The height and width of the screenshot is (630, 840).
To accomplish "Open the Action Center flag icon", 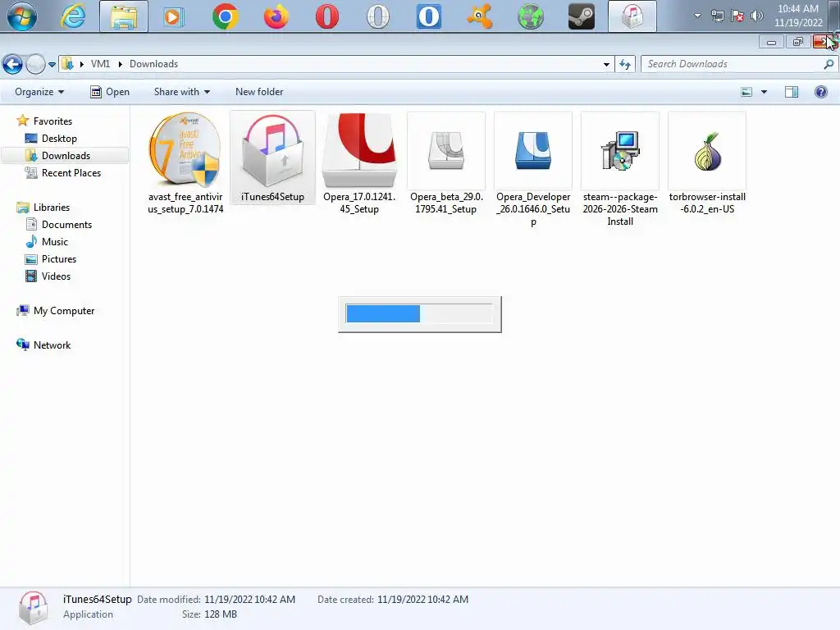I will pyautogui.click(x=737, y=16).
